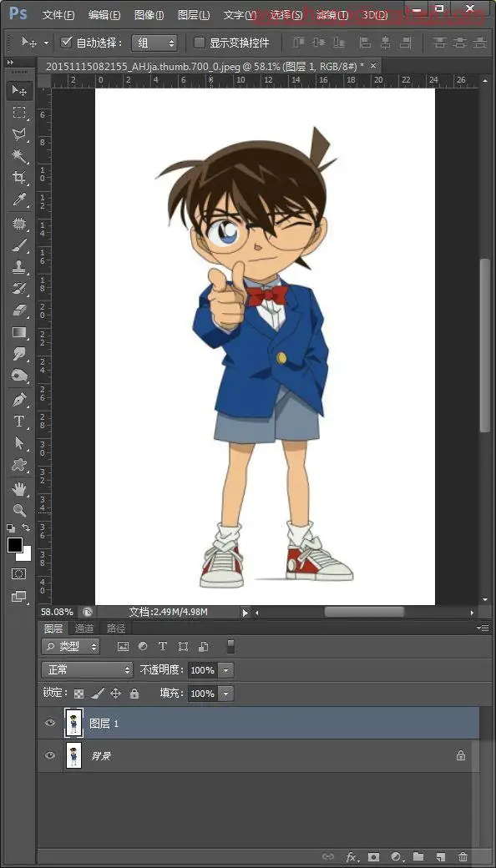Select the Path Selection tool

click(x=19, y=443)
